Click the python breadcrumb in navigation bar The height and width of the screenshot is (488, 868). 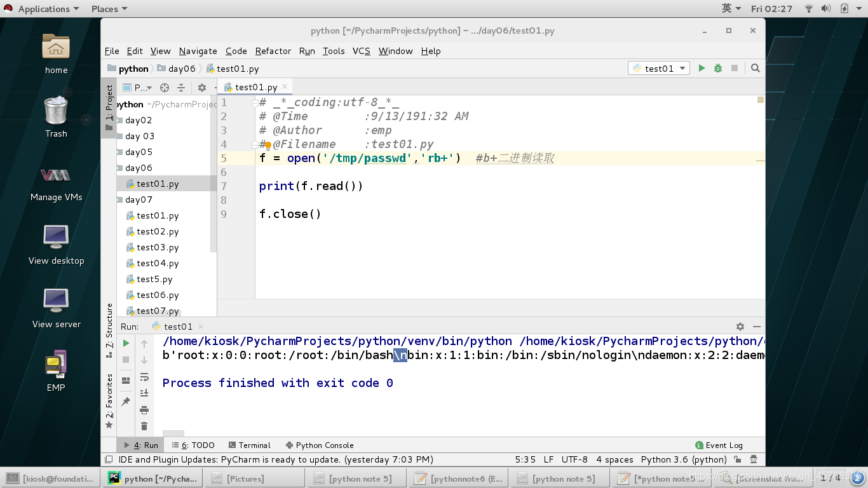pos(128,69)
